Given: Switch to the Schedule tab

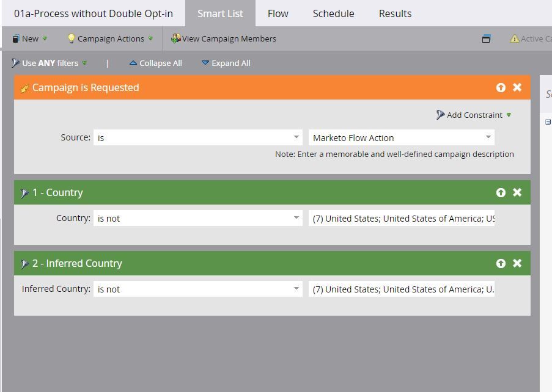Looking at the screenshot, I should coord(333,13).
